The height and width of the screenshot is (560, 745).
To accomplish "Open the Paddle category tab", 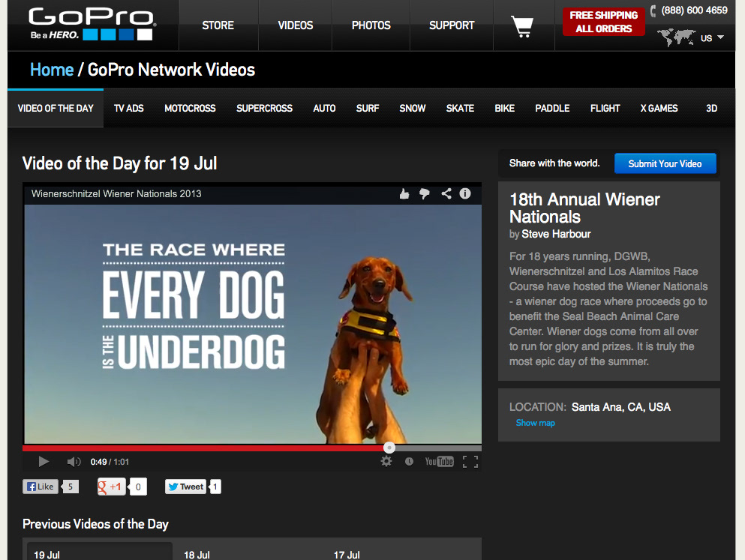I will click(x=552, y=108).
